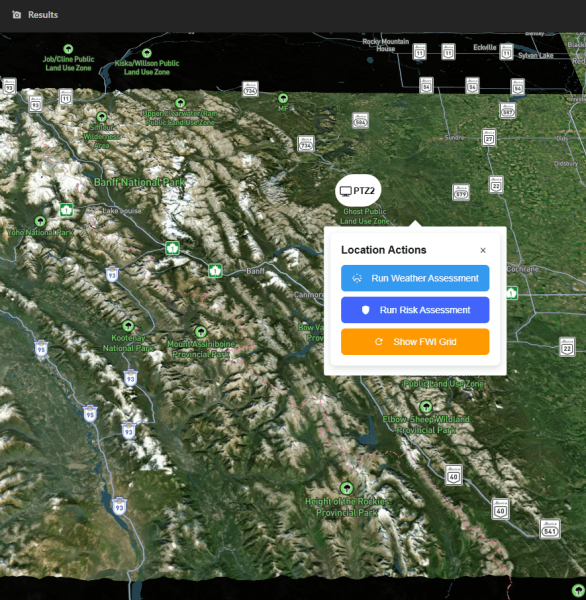Click the highway 579 shield
This screenshot has width=586, height=600.
click(x=461, y=192)
